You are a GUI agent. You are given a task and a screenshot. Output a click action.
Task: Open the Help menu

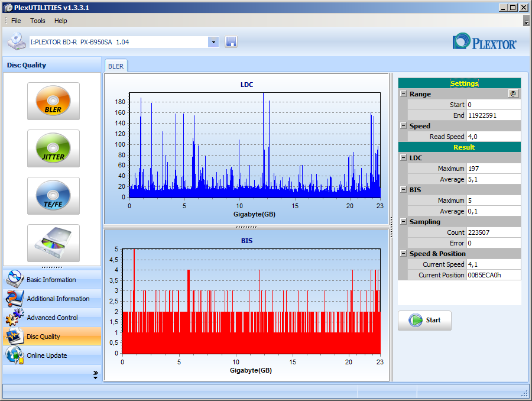[61, 21]
